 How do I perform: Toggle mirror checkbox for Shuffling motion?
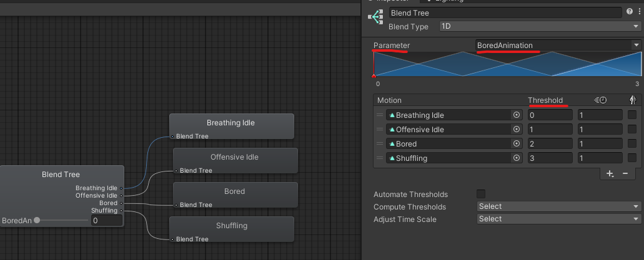click(x=632, y=158)
